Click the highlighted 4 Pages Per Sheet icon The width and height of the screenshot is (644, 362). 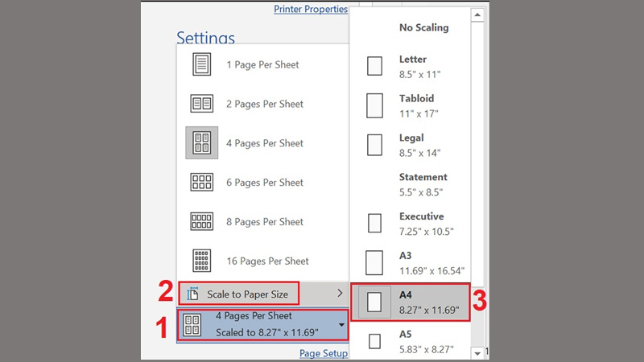[x=202, y=143]
